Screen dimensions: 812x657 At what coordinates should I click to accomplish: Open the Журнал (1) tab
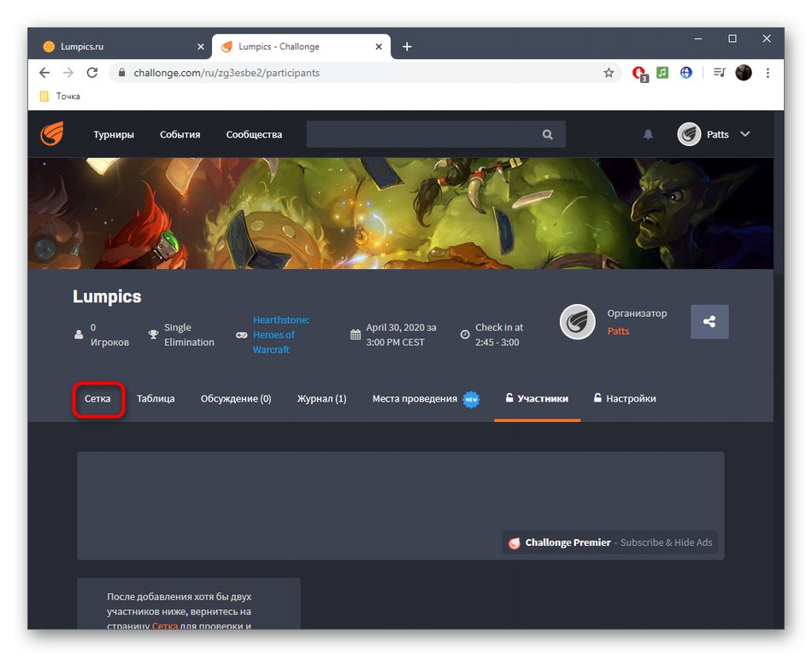(321, 399)
